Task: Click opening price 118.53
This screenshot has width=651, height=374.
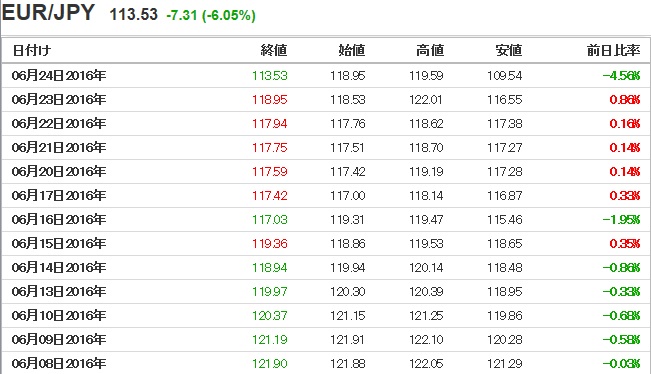Action: (x=348, y=100)
